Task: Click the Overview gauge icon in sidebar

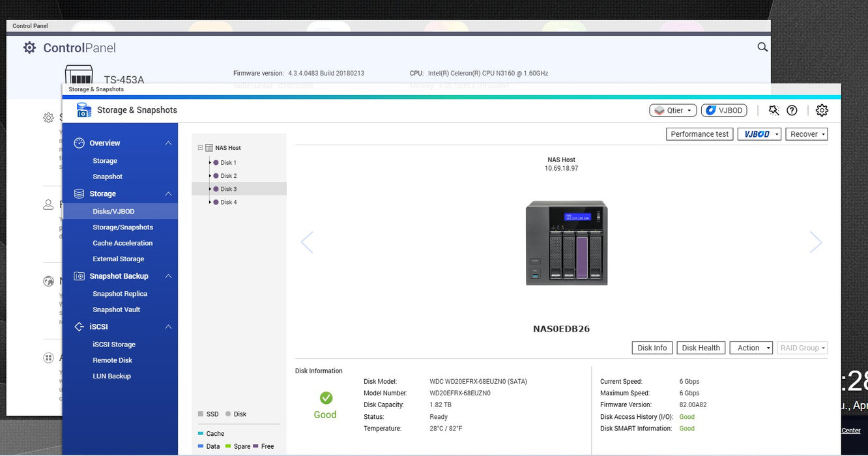Action: (80, 143)
